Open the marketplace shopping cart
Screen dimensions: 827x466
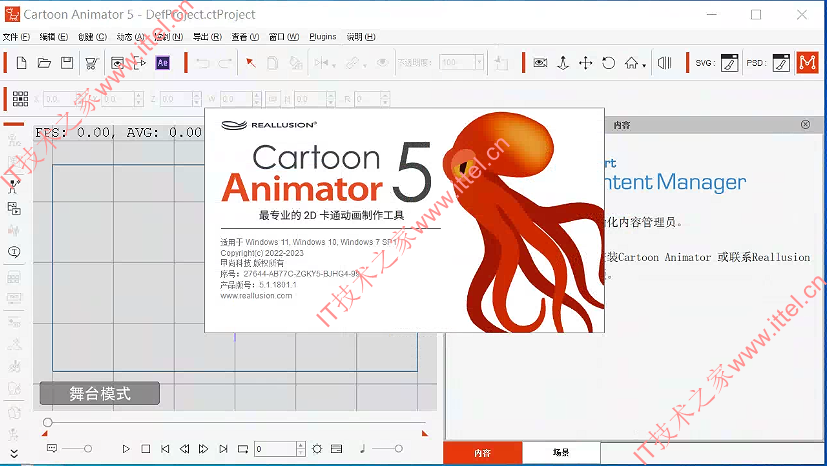click(x=91, y=64)
